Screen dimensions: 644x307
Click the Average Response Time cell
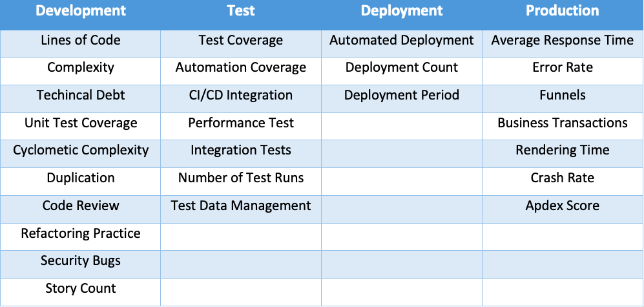coord(562,40)
